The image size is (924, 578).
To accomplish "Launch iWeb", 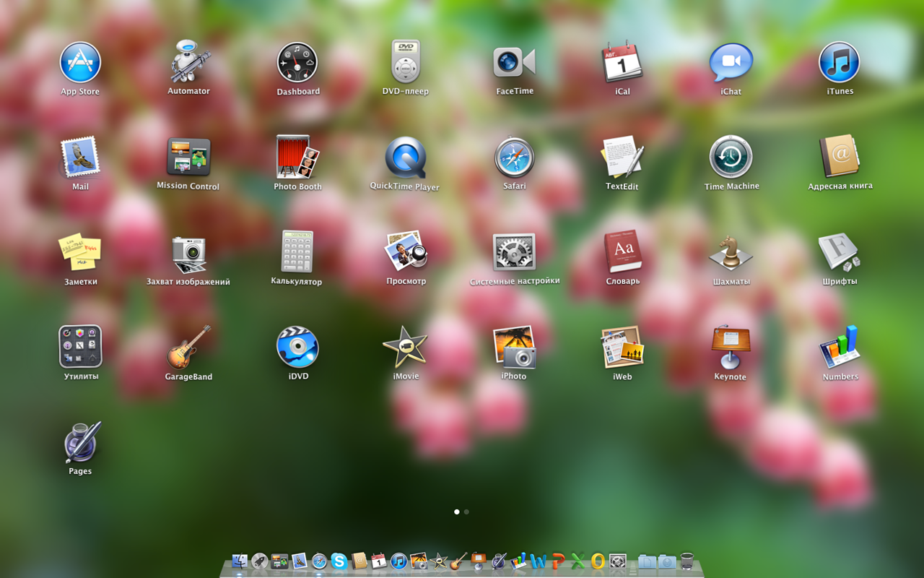I will [622, 347].
